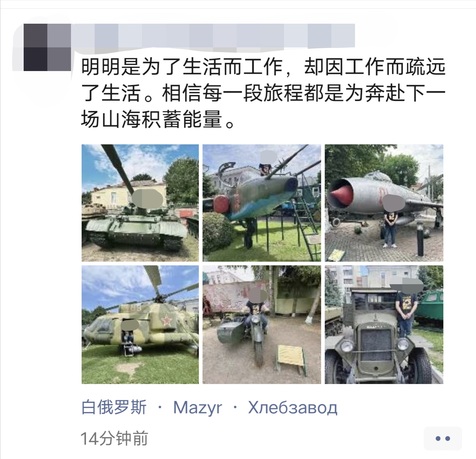
Task: Open the tank photo thumbnail
Action: coord(140,203)
